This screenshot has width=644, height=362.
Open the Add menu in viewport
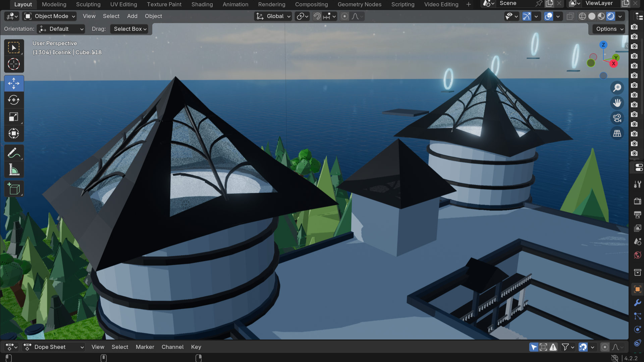pos(132,16)
